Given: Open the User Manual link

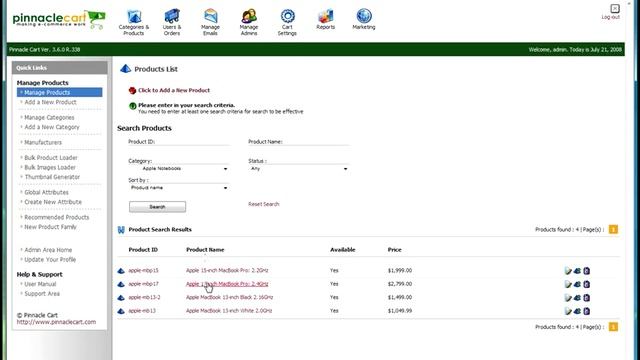Looking at the screenshot, I should point(40,284).
